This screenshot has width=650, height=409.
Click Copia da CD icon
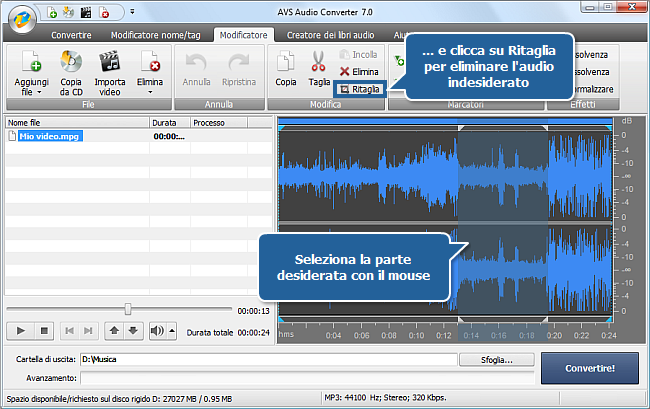[x=70, y=62]
